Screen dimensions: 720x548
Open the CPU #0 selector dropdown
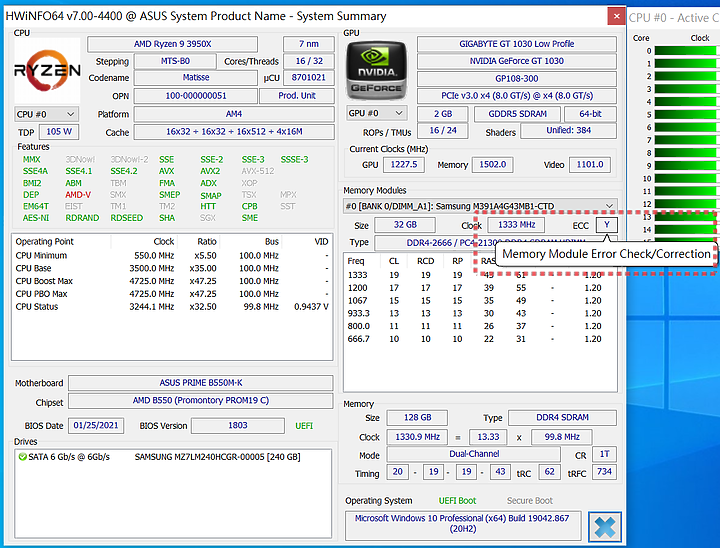point(46,114)
